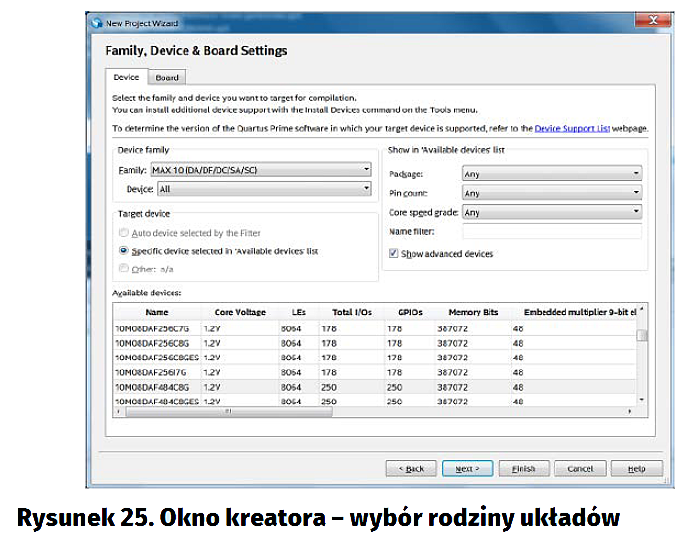The image size is (688, 540).
Task: Expand the Device dropdown set to All
Action: click(264, 188)
